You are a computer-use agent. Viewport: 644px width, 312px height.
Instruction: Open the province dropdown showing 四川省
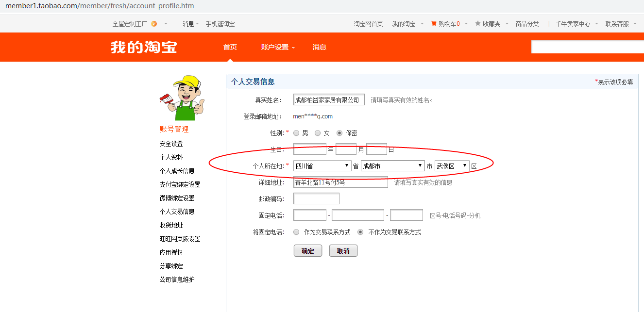click(322, 166)
